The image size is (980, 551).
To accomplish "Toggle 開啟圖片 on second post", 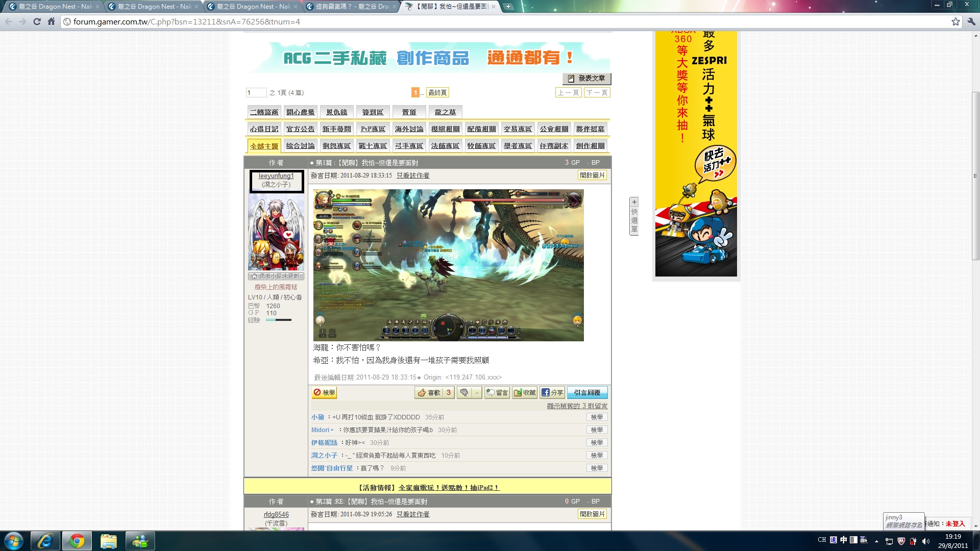I will 592,514.
